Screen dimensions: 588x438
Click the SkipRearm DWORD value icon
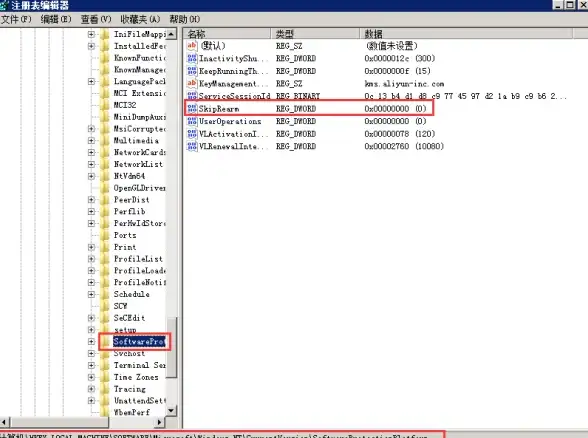coord(192,108)
